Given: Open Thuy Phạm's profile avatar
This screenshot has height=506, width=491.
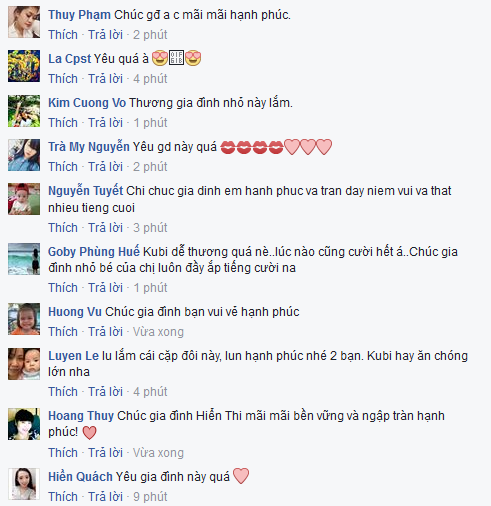Looking at the screenshot, I should coord(24,22).
